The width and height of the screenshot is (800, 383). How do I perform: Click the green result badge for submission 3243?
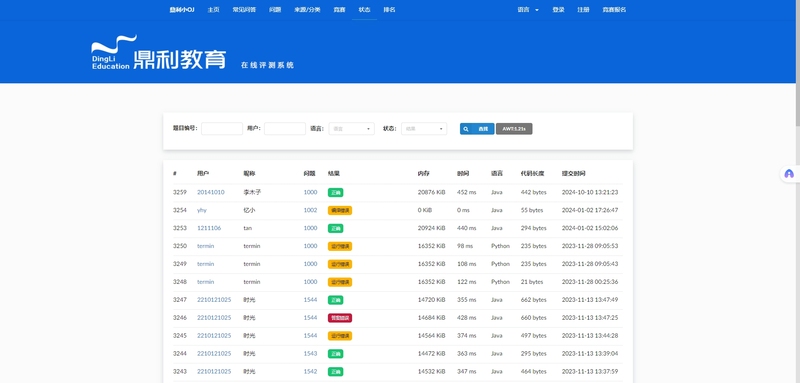pos(335,371)
